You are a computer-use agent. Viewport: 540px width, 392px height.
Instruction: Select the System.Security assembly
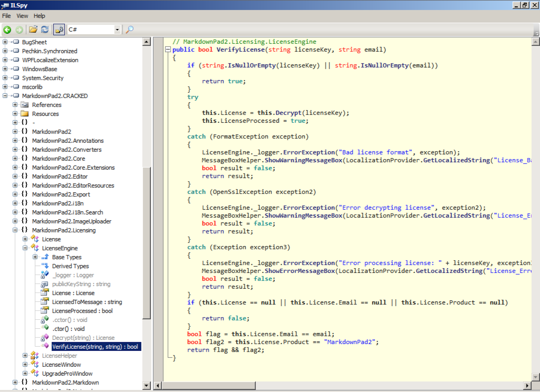pyautogui.click(x=43, y=78)
